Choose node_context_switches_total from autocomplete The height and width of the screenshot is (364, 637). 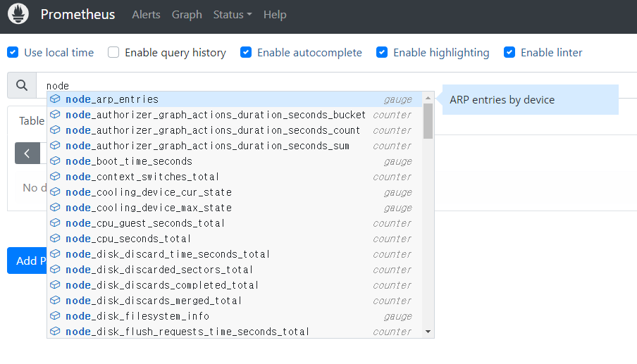tap(235, 177)
